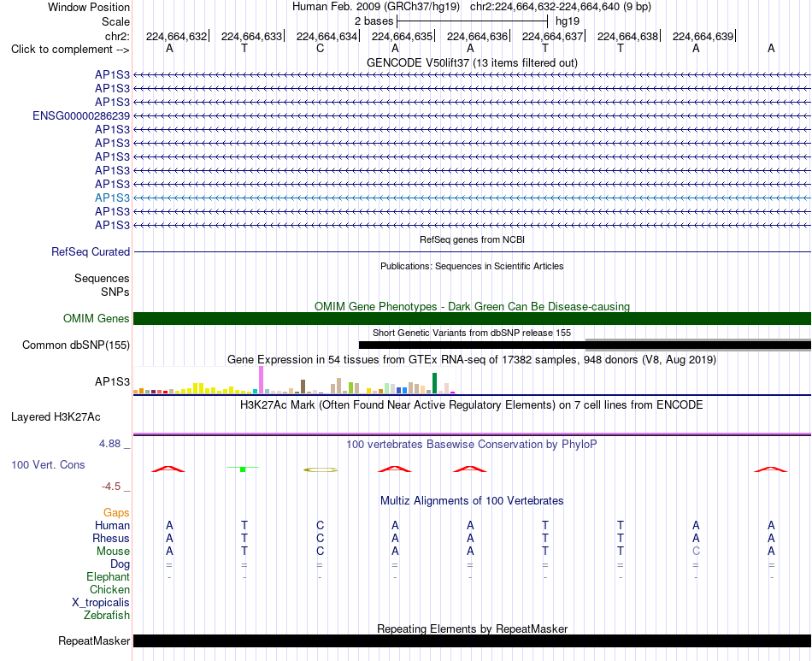Click the 4.88 conservation scale maximum
812x661 pixels.
click(x=109, y=444)
